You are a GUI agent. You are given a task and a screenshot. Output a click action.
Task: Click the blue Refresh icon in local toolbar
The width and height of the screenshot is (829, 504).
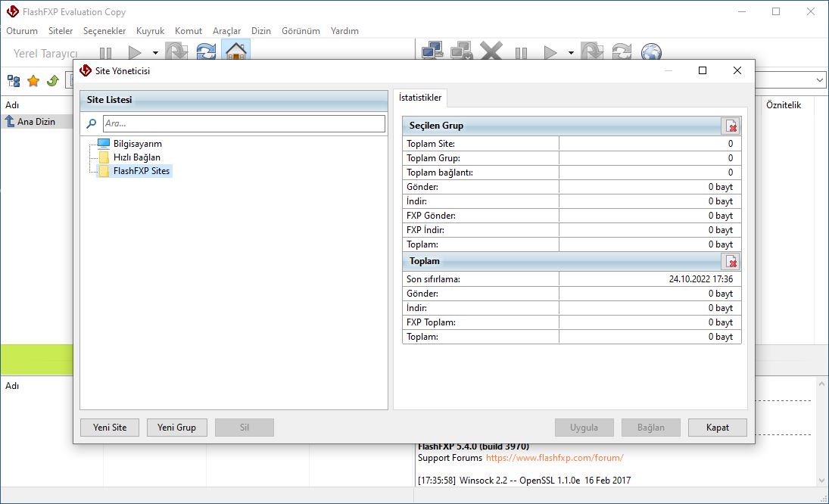[206, 51]
